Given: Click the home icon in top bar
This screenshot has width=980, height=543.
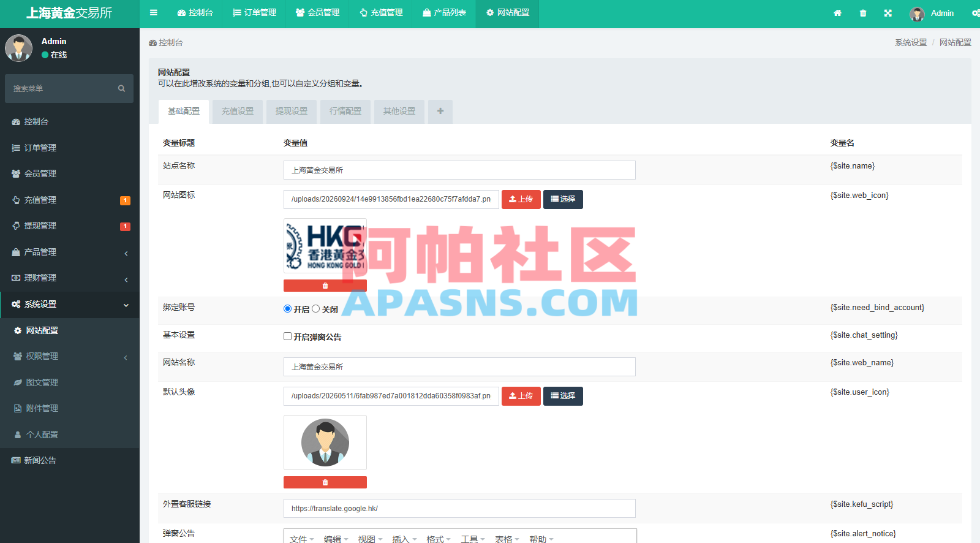Looking at the screenshot, I should click(x=837, y=13).
